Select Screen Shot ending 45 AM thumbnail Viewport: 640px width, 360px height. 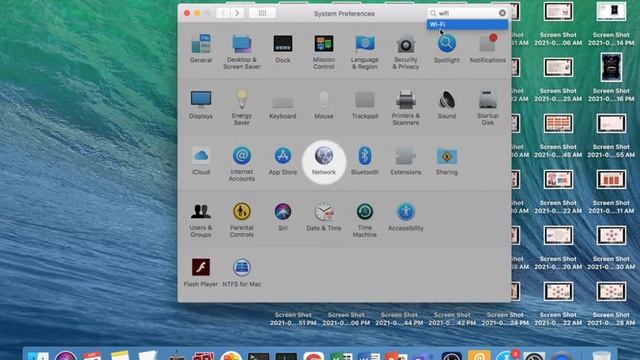coord(558,124)
